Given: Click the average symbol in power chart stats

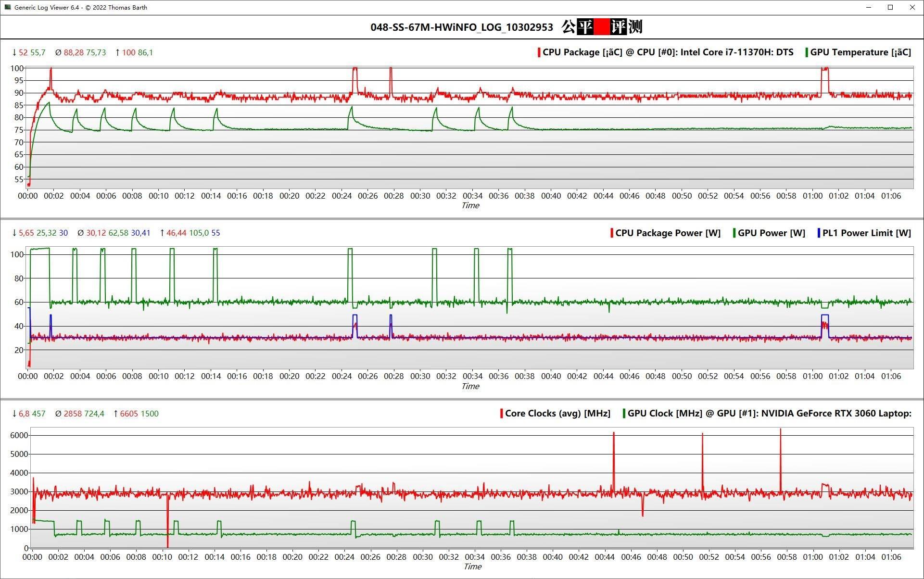Looking at the screenshot, I should [80, 233].
